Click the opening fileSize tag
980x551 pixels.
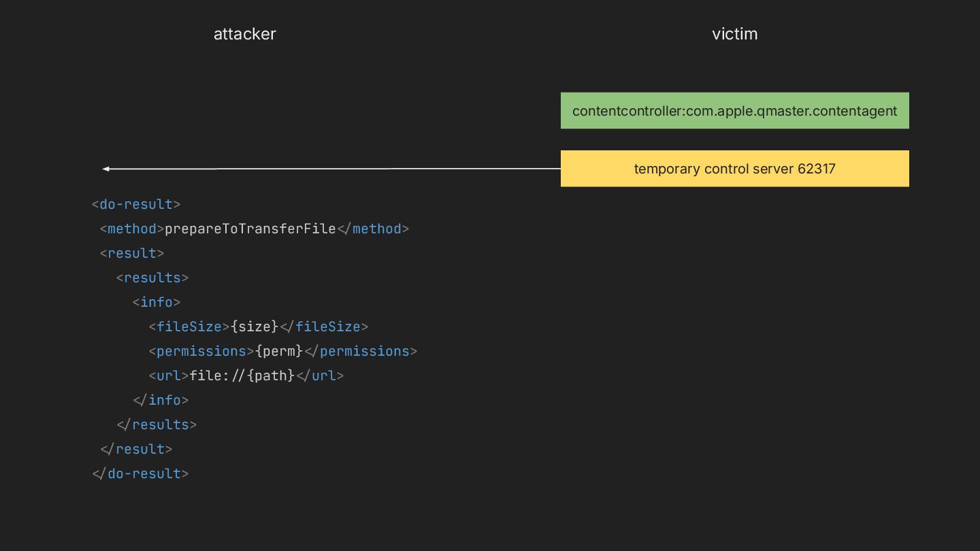(189, 327)
